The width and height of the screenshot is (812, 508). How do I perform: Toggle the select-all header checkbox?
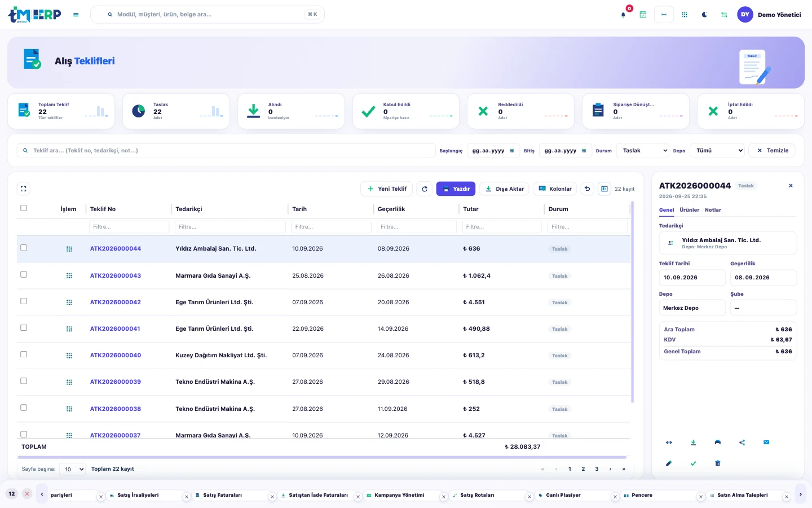point(24,208)
